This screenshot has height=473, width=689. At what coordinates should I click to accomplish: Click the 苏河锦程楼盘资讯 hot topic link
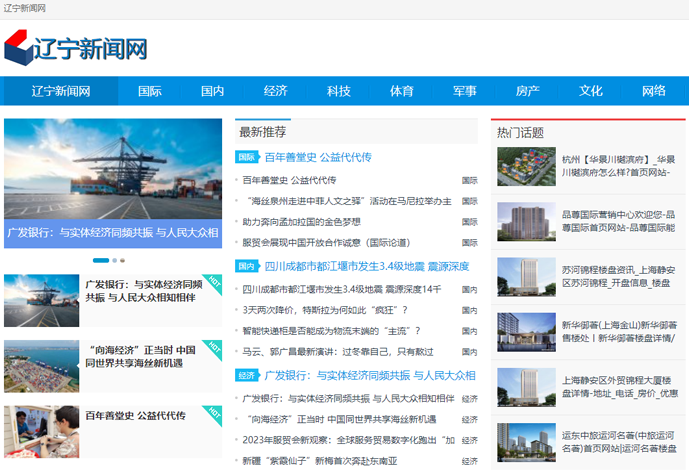click(x=618, y=277)
